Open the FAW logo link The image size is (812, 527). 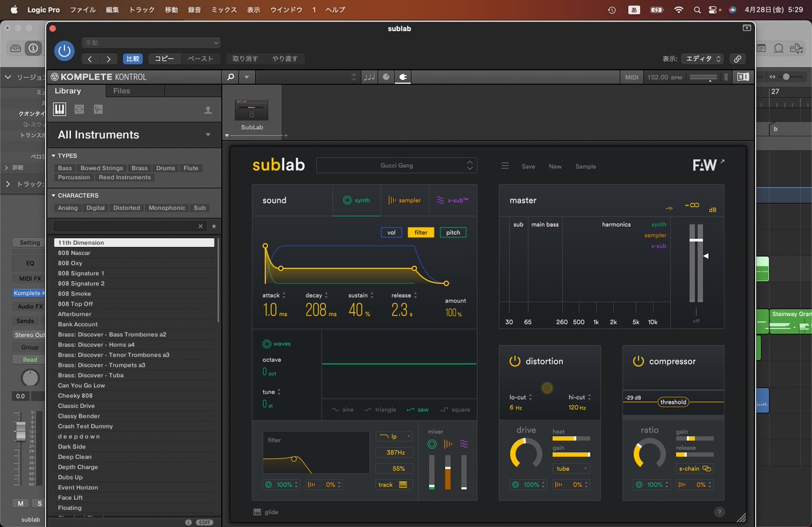pos(708,165)
